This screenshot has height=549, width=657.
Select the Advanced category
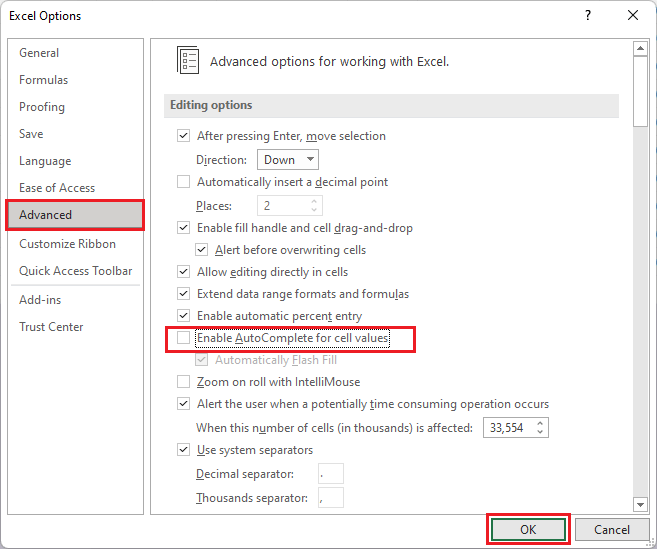75,215
